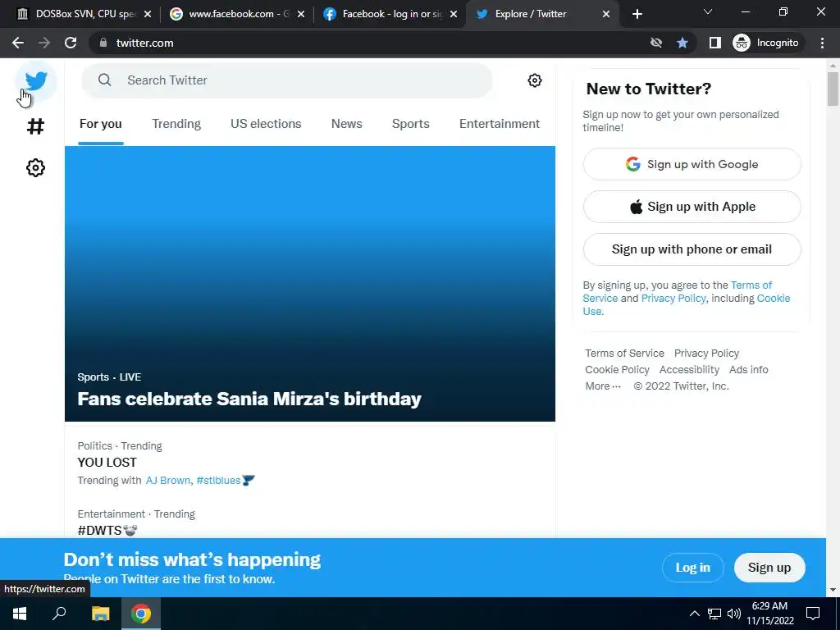This screenshot has height=630, width=840.
Task: Close the Facebook log in tab
Action: tap(454, 15)
